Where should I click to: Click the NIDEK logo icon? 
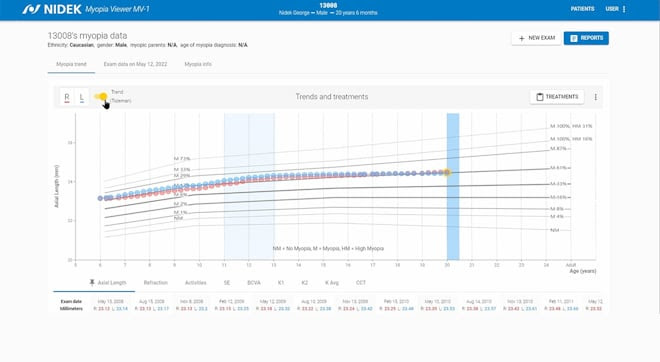point(31,9)
